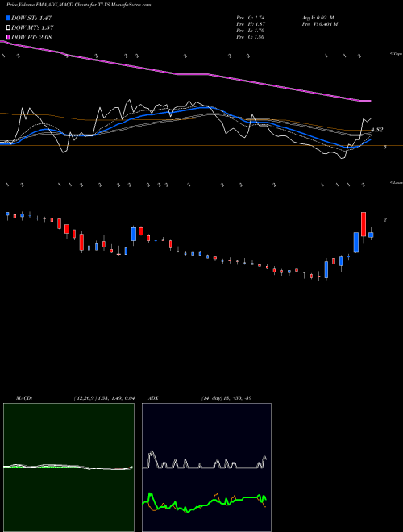Image resolution: width=403 pixels, height=532 pixels.
Task: Click the 'ADX' panel heading
Action: click(x=153, y=398)
